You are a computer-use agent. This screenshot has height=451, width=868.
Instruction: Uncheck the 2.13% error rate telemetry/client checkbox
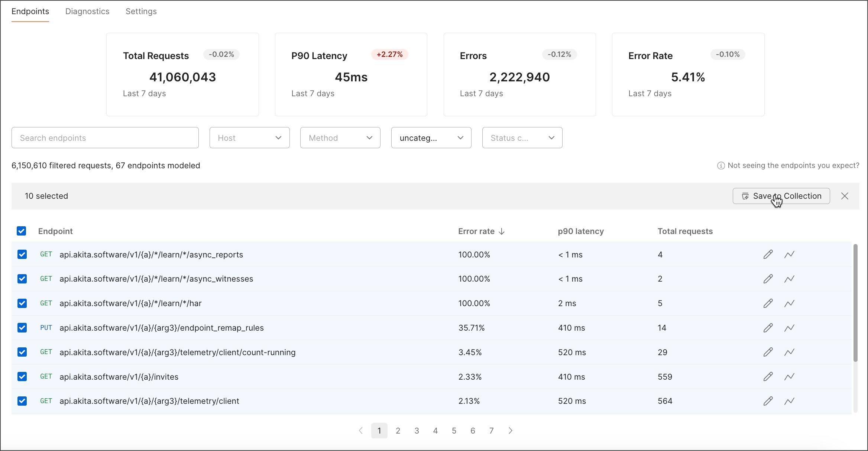[22, 401]
